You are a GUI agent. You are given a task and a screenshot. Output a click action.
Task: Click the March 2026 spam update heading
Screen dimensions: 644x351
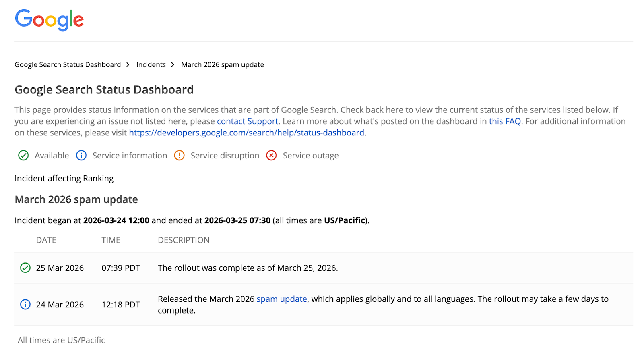click(x=76, y=199)
